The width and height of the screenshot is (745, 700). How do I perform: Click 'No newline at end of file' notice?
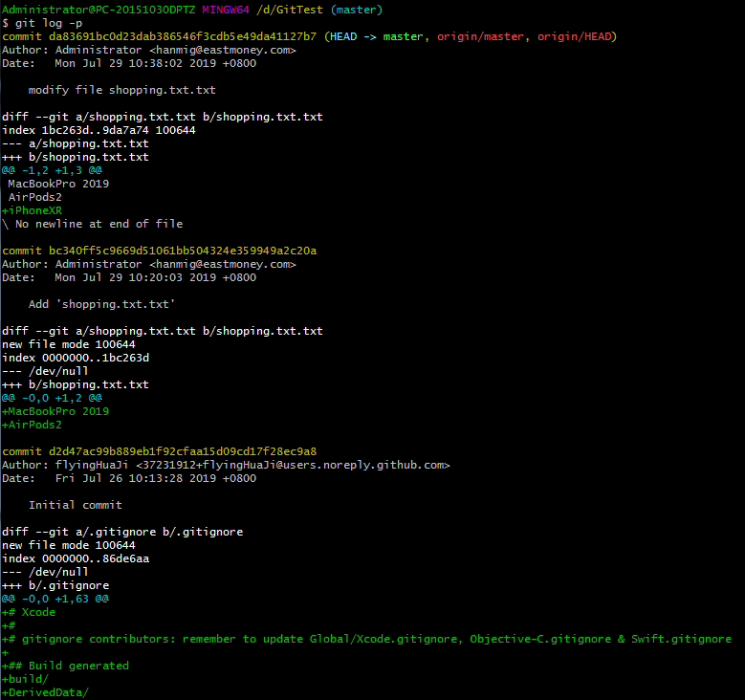(99, 224)
